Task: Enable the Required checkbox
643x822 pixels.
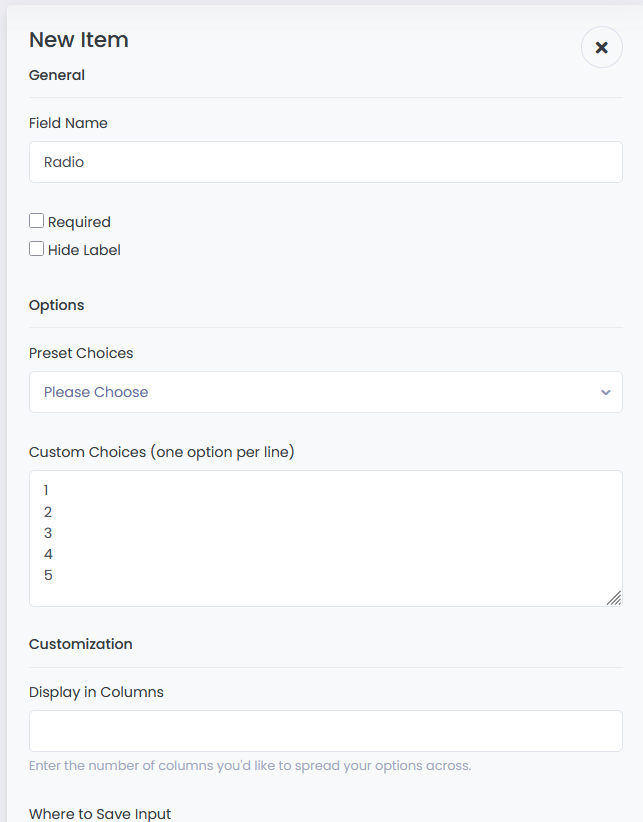Action: tap(36, 221)
